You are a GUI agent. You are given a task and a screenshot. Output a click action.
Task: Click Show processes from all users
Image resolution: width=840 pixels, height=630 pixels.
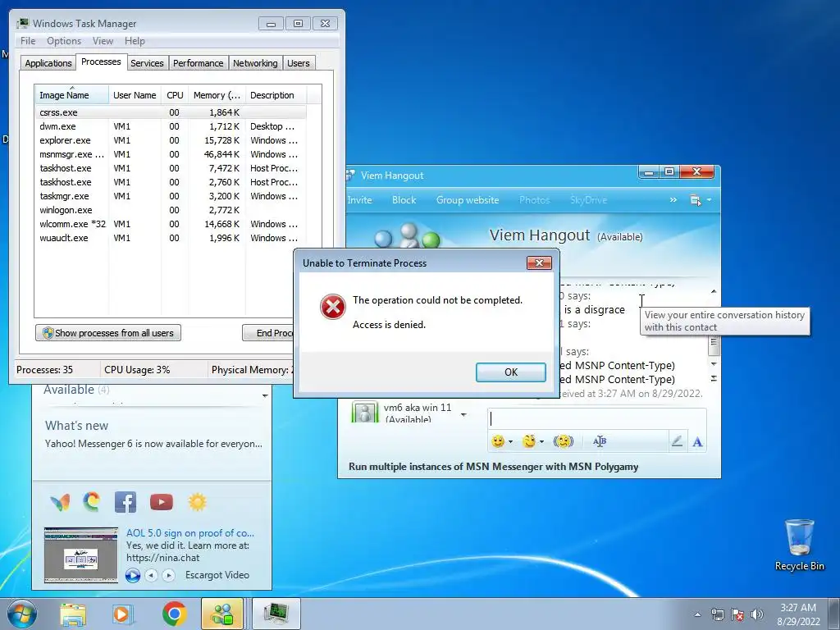[108, 333]
